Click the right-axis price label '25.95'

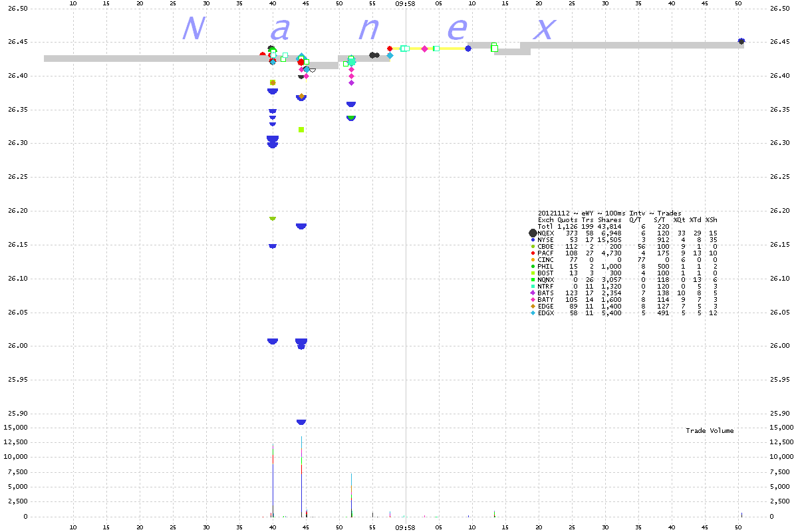click(780, 380)
